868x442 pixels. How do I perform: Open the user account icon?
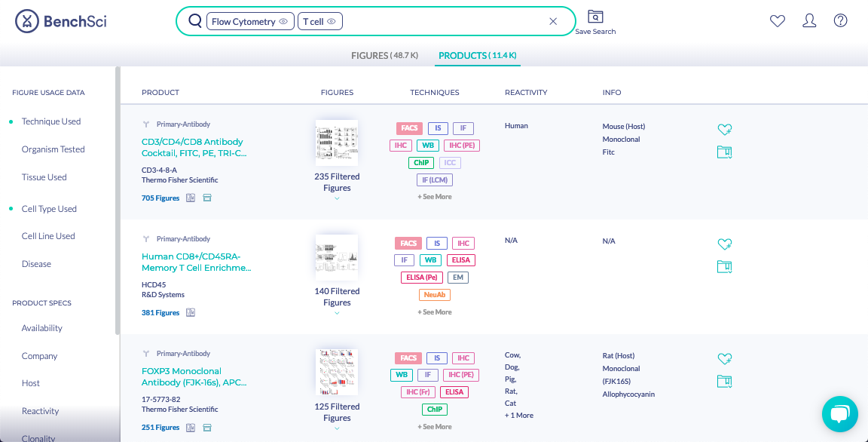809,21
